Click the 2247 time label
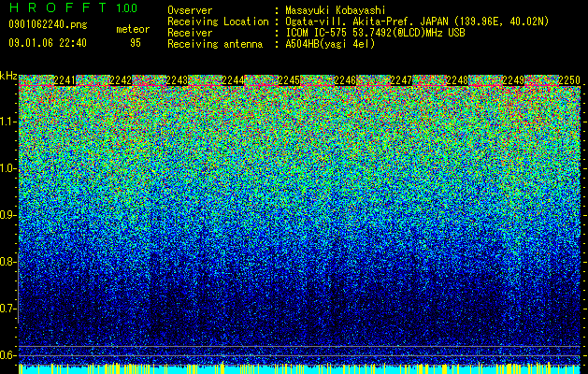This screenshot has height=374, width=588. (x=401, y=80)
